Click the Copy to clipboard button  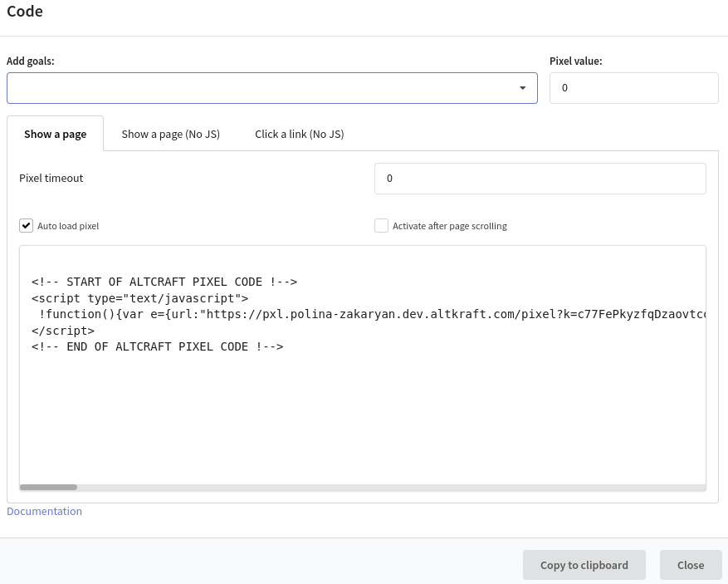584,565
